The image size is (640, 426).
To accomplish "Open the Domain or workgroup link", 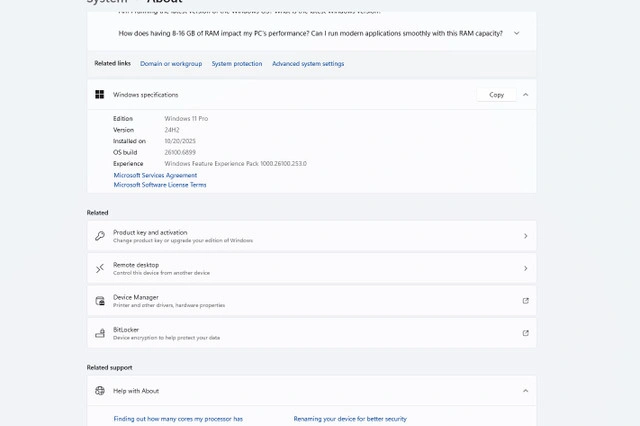I will tap(171, 64).
